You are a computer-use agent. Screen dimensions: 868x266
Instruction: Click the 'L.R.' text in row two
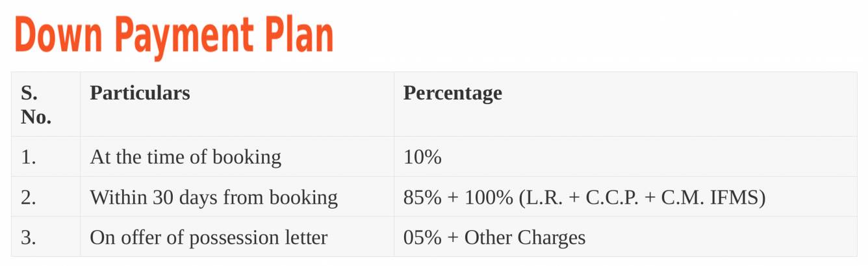point(544,198)
